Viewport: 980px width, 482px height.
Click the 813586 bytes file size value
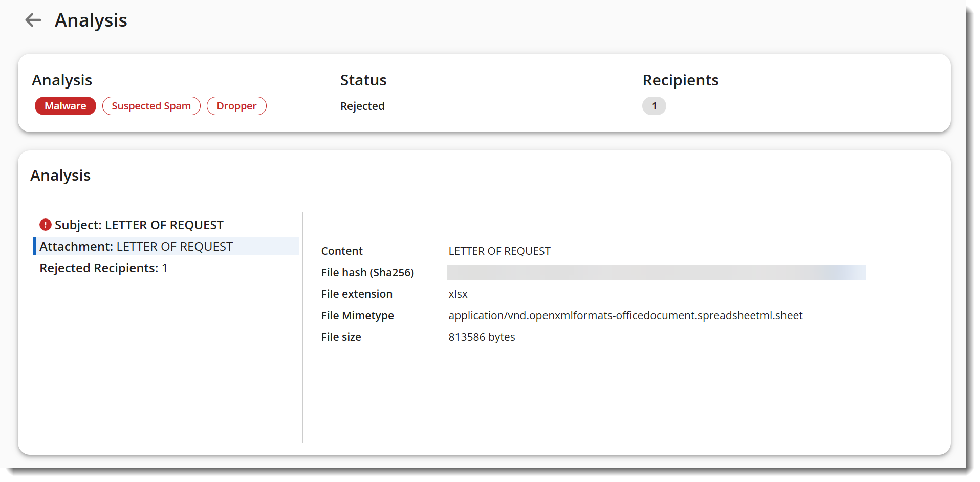482,337
